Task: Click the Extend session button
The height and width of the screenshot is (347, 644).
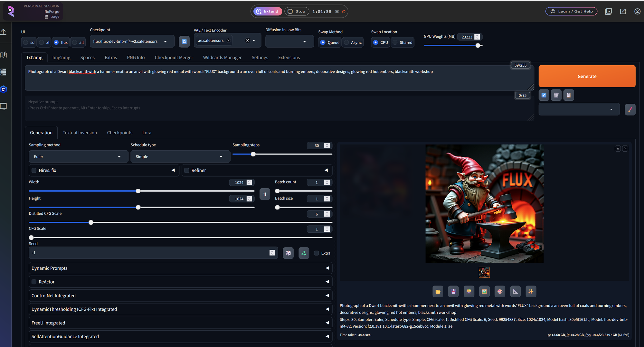Action: tap(267, 11)
